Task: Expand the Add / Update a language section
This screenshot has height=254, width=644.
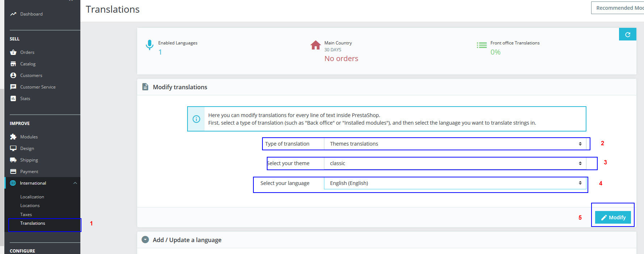Action: [x=145, y=240]
